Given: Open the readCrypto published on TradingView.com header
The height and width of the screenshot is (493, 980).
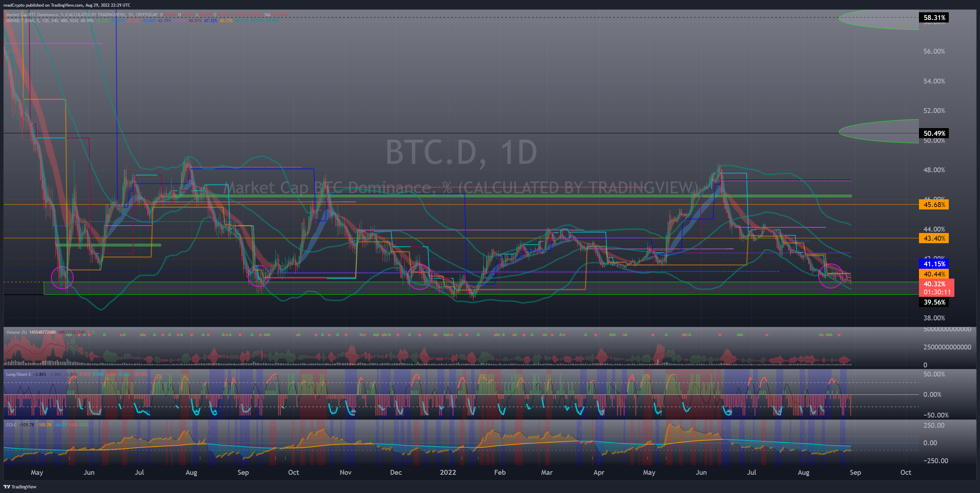Looking at the screenshot, I should (x=67, y=5).
